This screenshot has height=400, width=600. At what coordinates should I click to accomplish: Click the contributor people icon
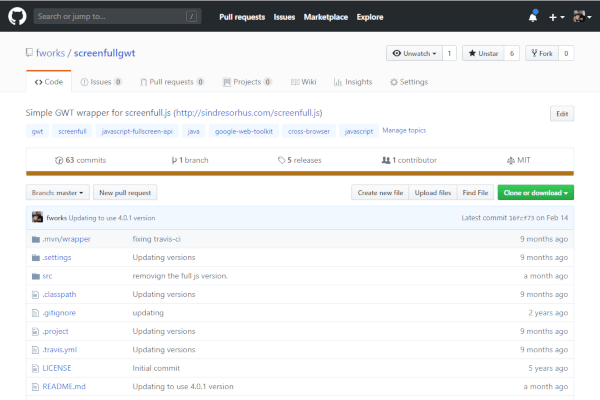[x=386, y=160]
